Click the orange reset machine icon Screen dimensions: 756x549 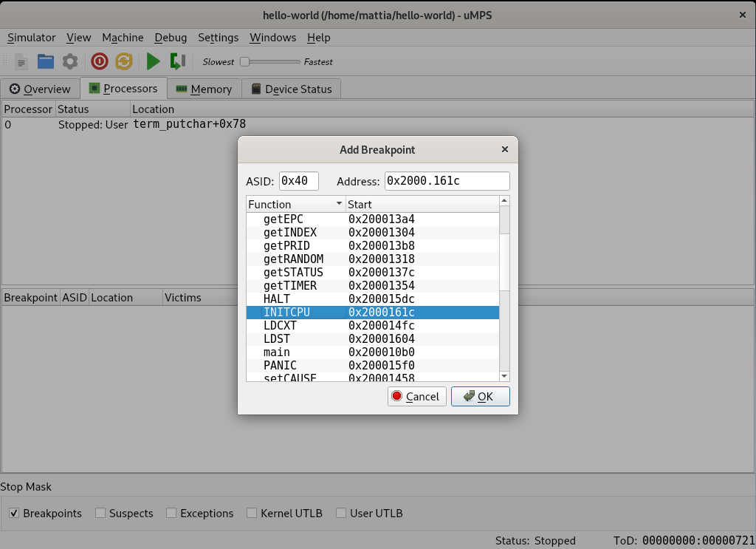pos(123,62)
